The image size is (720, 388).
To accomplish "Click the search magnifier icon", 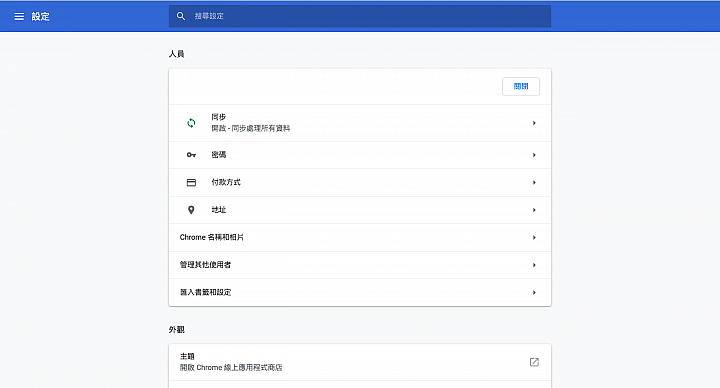I will (181, 16).
